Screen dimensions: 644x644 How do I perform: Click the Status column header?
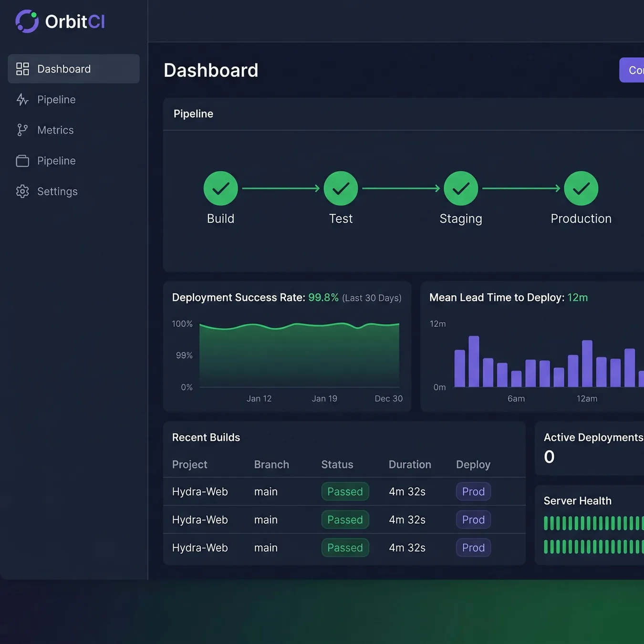[x=337, y=465]
